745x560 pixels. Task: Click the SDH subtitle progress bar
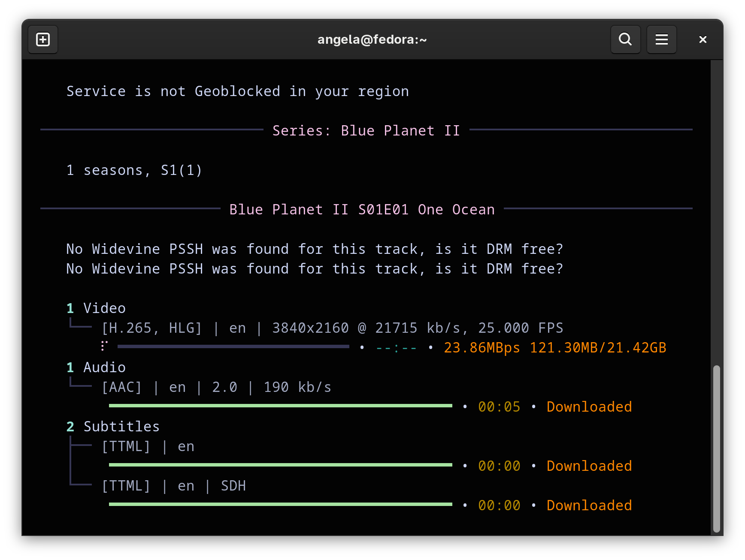280,504
